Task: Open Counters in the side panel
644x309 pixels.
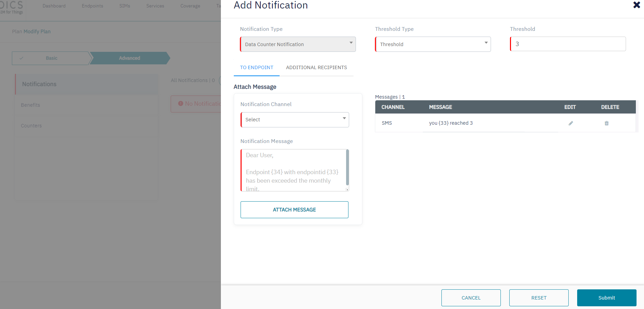Action: pos(31,126)
